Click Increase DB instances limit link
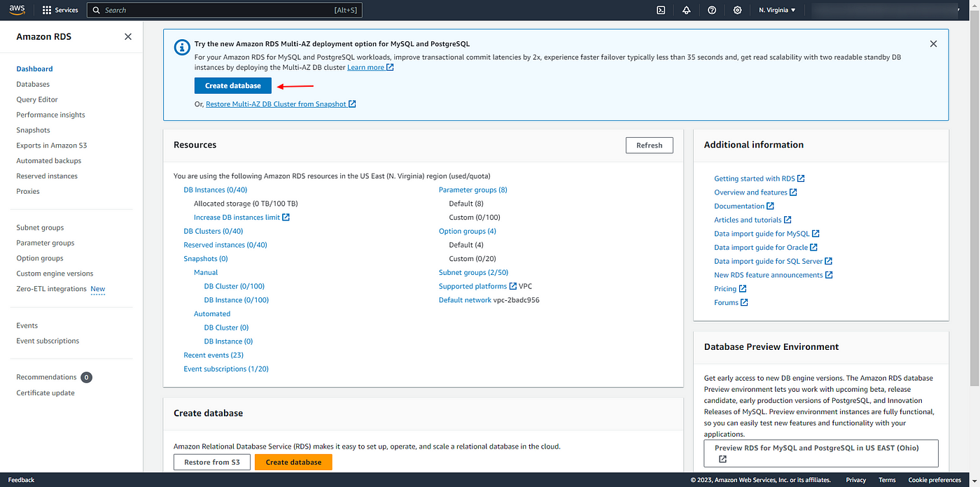Screen dimensions: 980x487 (x=241, y=217)
